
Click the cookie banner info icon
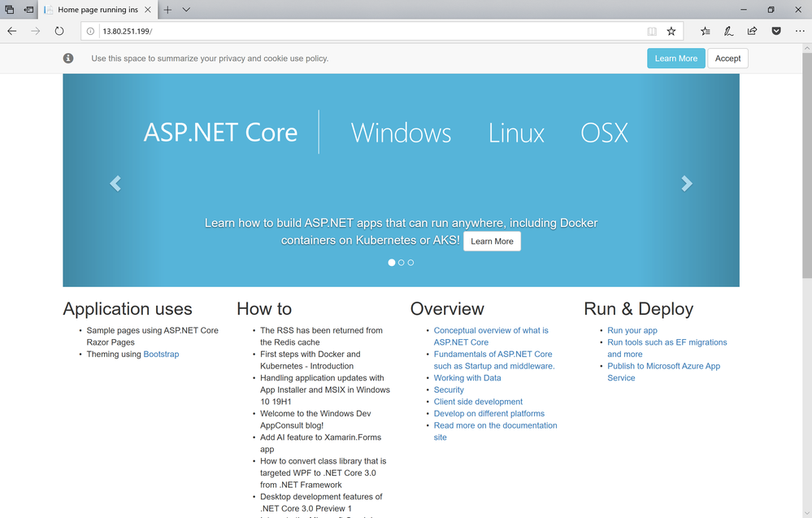tap(67, 58)
